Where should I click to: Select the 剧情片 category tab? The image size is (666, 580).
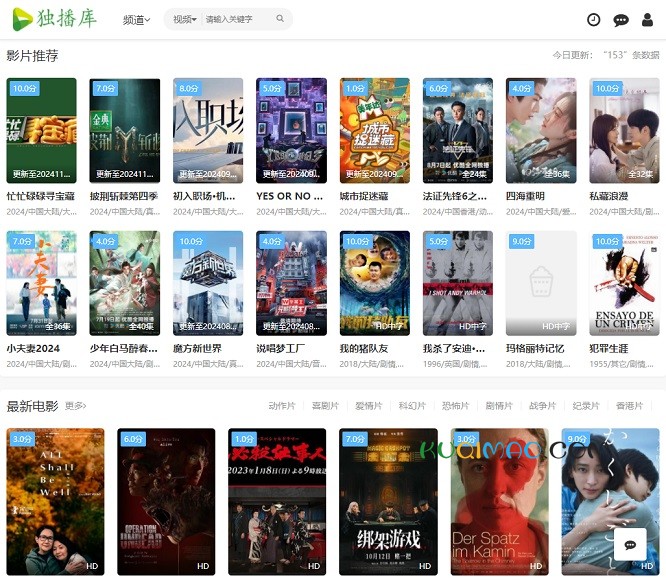point(499,406)
